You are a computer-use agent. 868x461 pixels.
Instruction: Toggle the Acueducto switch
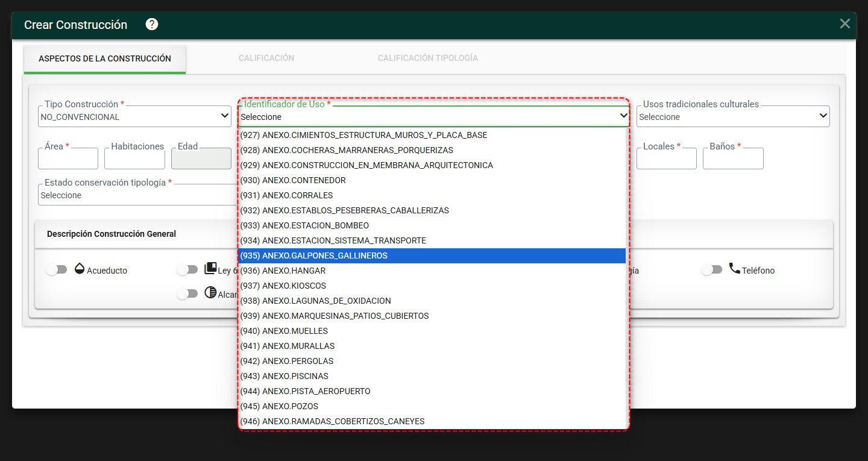[57, 270]
